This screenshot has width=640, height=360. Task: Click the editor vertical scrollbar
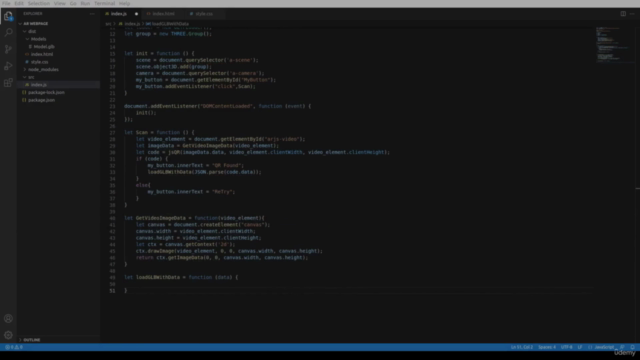tap(637, 185)
